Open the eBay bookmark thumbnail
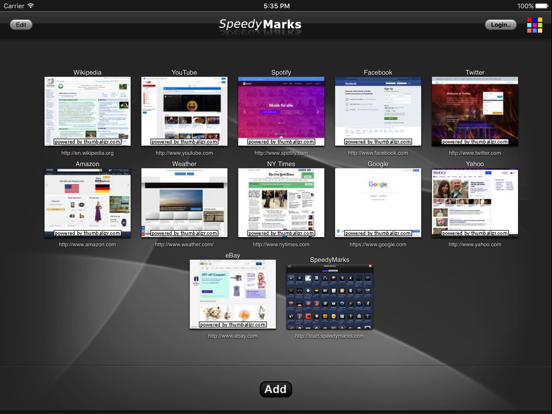The image size is (552, 414). coord(233,294)
